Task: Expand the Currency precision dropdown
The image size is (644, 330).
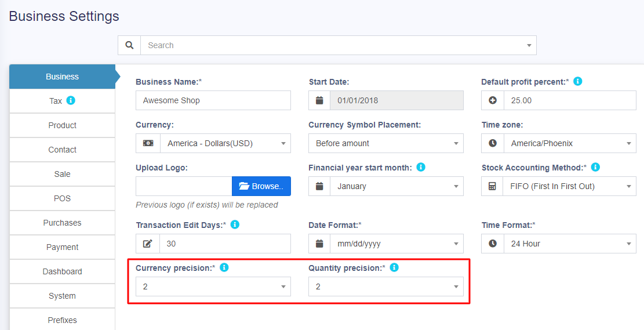Action: click(213, 287)
